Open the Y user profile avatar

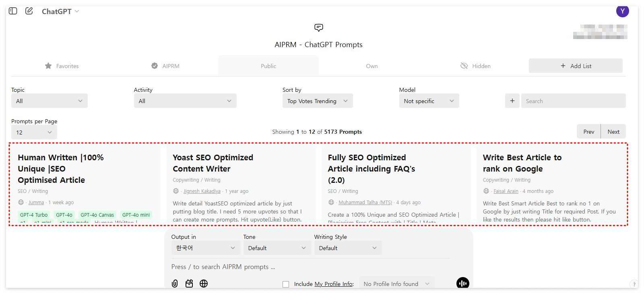click(x=622, y=11)
